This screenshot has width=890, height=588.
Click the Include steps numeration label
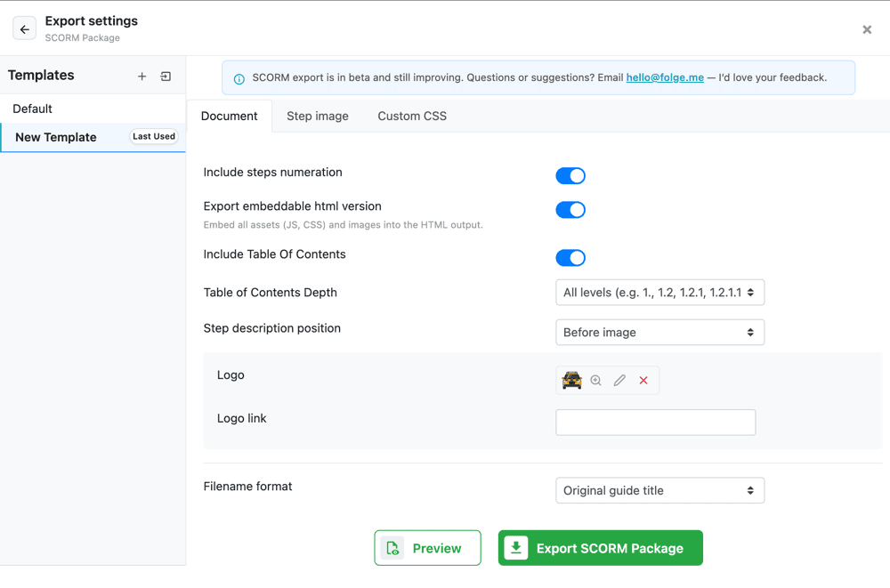[x=272, y=172]
